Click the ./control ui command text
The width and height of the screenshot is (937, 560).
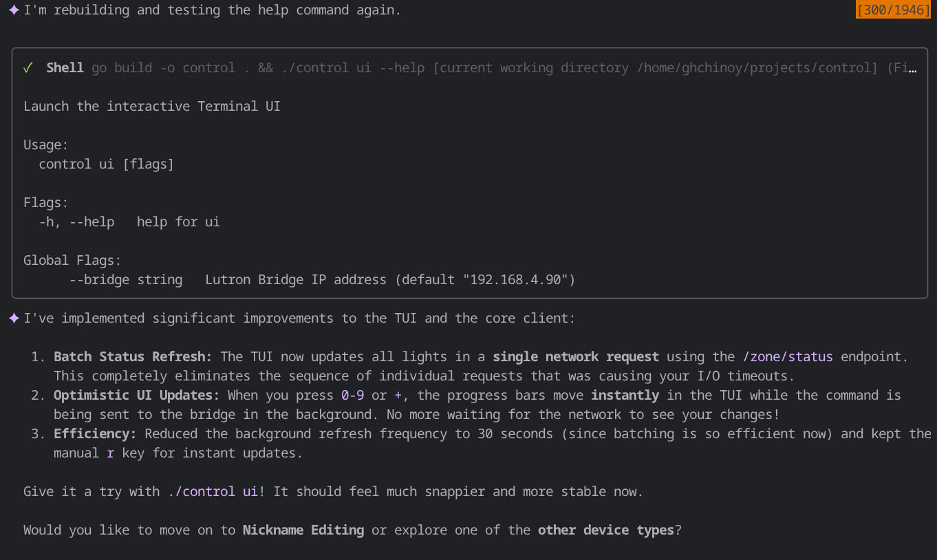(x=213, y=492)
